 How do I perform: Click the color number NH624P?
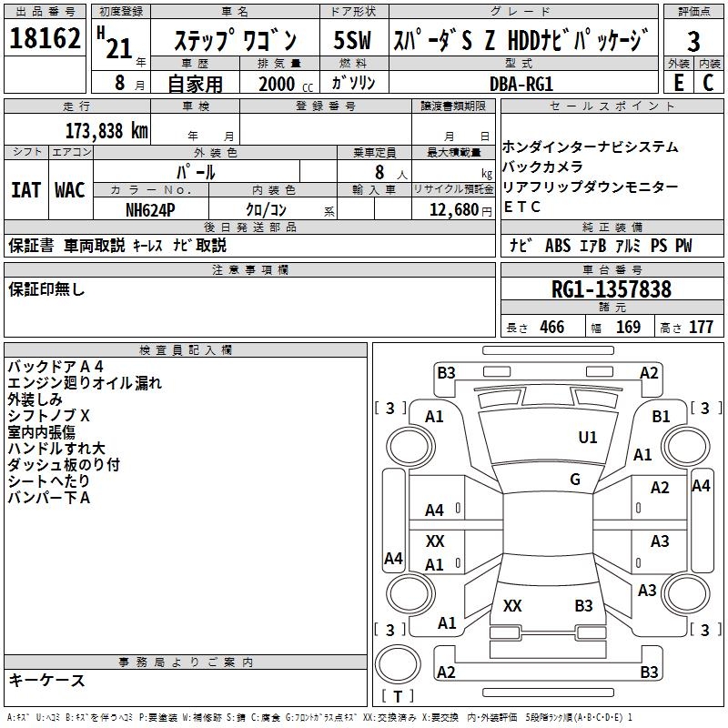click(150, 209)
